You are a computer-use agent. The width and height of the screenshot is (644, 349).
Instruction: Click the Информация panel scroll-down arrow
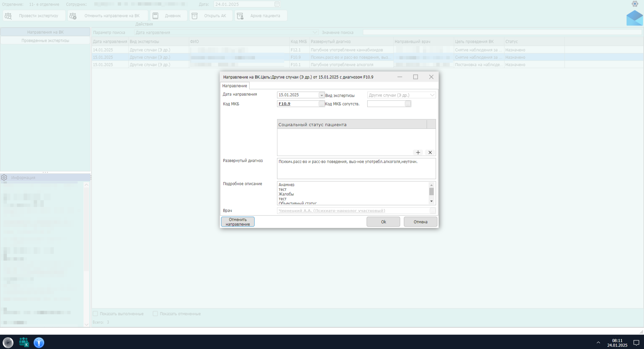tap(86, 324)
